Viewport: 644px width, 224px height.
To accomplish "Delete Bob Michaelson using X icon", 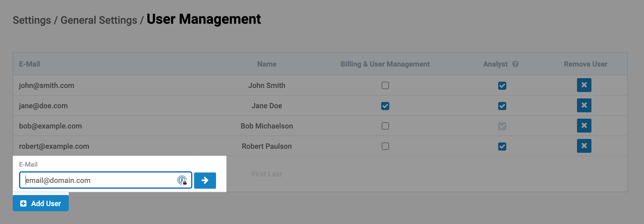I will pos(584,126).
